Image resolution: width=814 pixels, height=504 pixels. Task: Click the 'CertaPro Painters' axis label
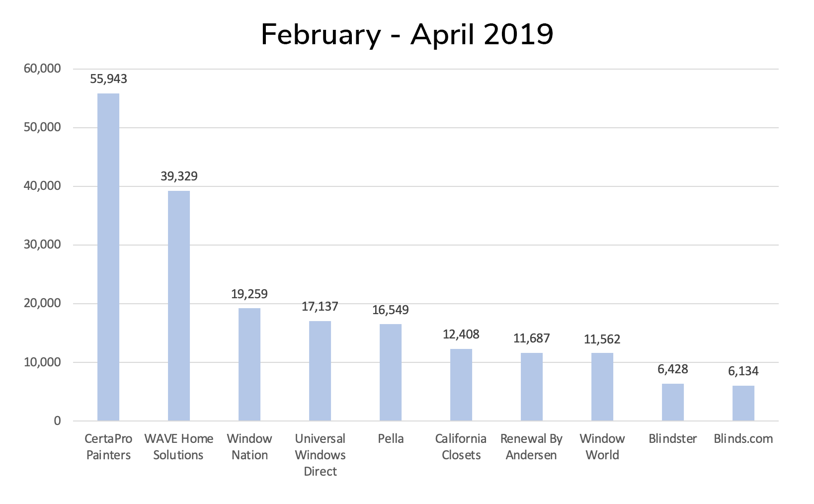pyautogui.click(x=108, y=447)
